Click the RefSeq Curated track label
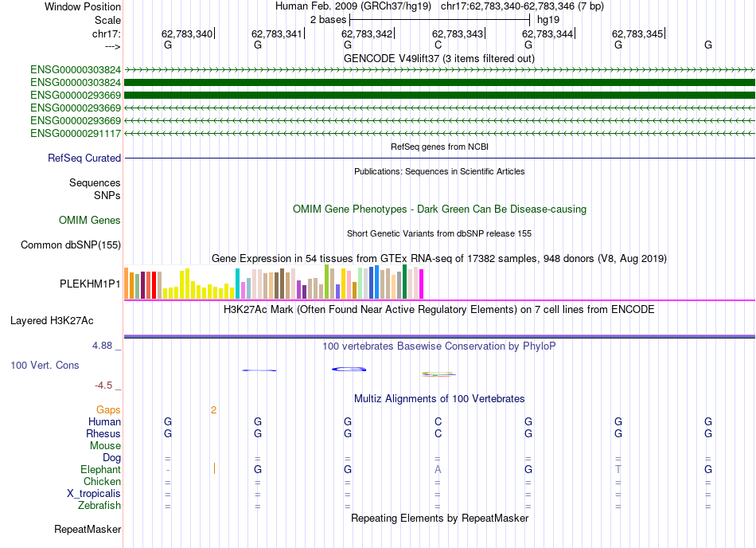The image size is (756, 548). pyautogui.click(x=84, y=159)
